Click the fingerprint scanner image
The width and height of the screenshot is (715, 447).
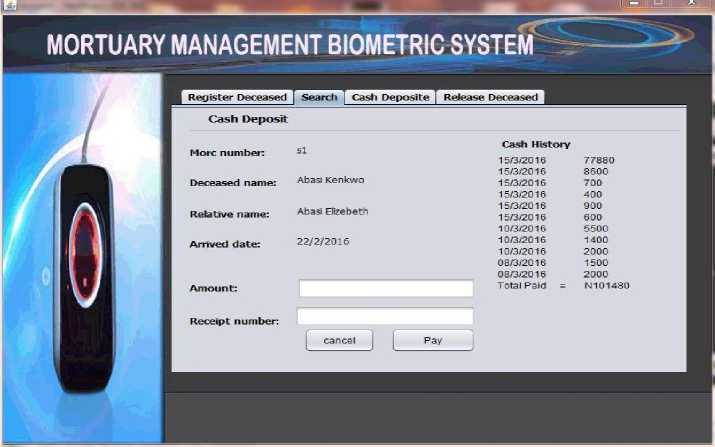pos(85,278)
